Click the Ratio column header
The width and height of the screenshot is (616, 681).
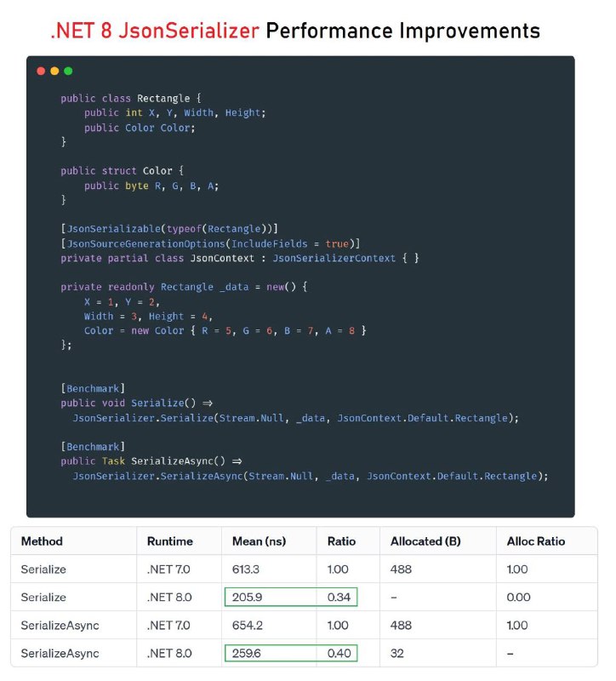(342, 541)
